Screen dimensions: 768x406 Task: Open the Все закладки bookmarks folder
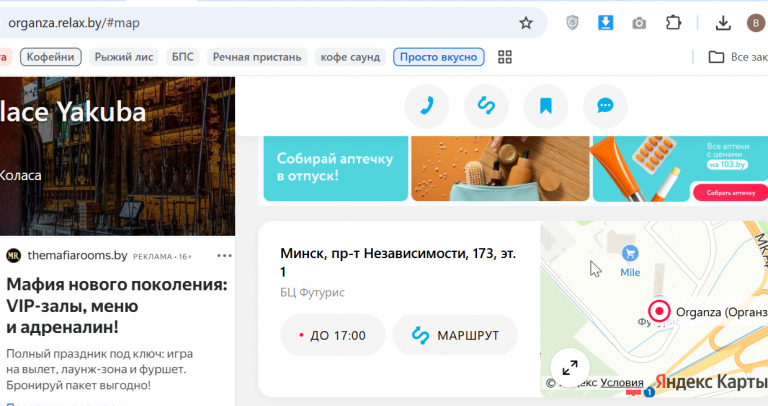pos(738,57)
